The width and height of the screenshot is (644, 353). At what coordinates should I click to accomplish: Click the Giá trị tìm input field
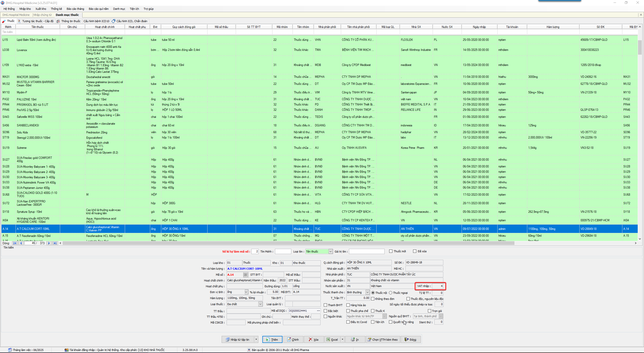coord(367,252)
